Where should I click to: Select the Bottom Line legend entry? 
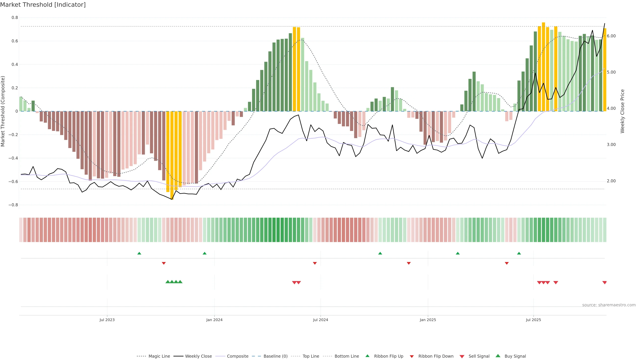coord(346,356)
